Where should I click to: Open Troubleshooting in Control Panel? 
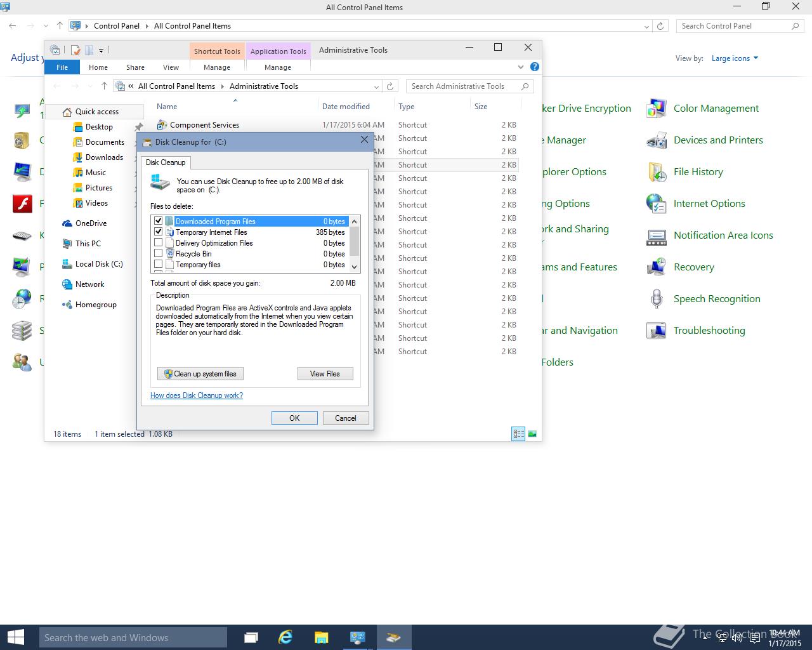tap(696, 331)
